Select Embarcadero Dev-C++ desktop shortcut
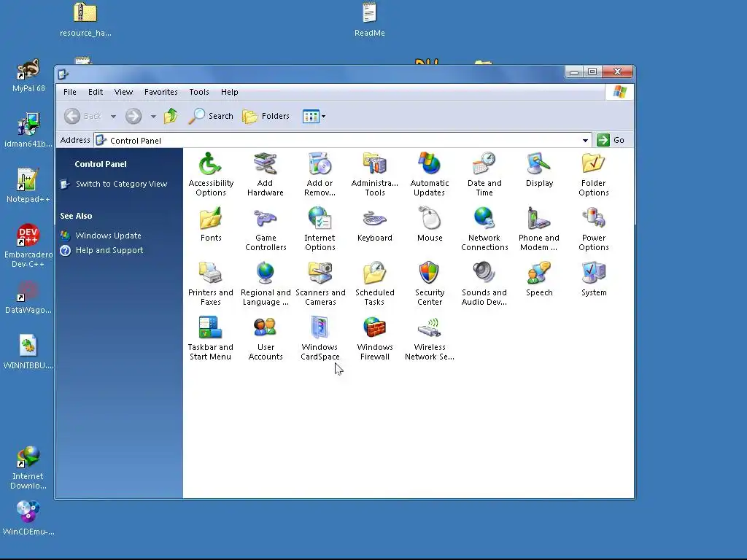Viewport: 747px width, 560px height. pos(28,246)
